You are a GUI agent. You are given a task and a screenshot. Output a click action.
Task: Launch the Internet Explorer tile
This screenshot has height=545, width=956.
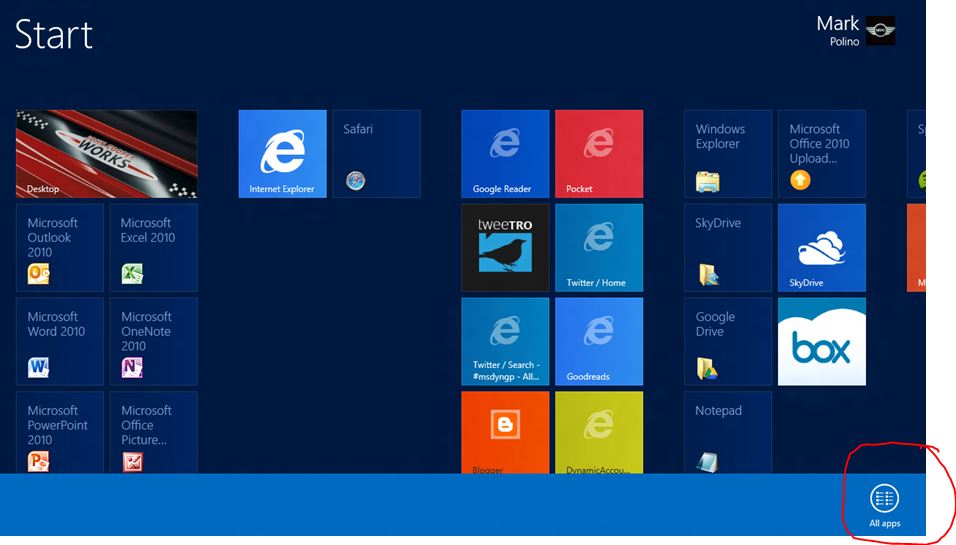tap(282, 154)
